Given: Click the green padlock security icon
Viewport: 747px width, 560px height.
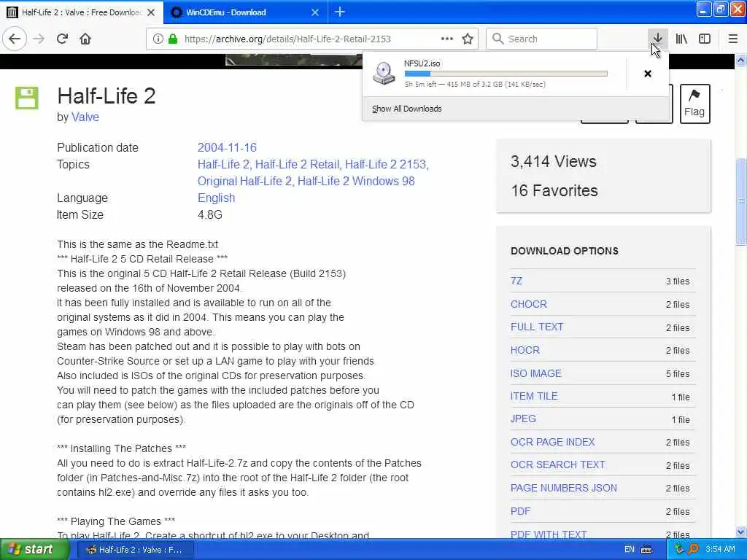Looking at the screenshot, I should pyautogui.click(x=173, y=39).
